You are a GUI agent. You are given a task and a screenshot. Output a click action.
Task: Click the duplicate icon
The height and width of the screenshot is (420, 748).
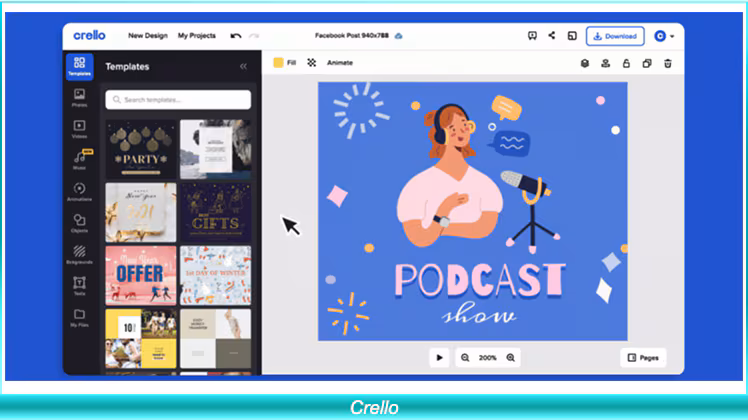point(647,63)
